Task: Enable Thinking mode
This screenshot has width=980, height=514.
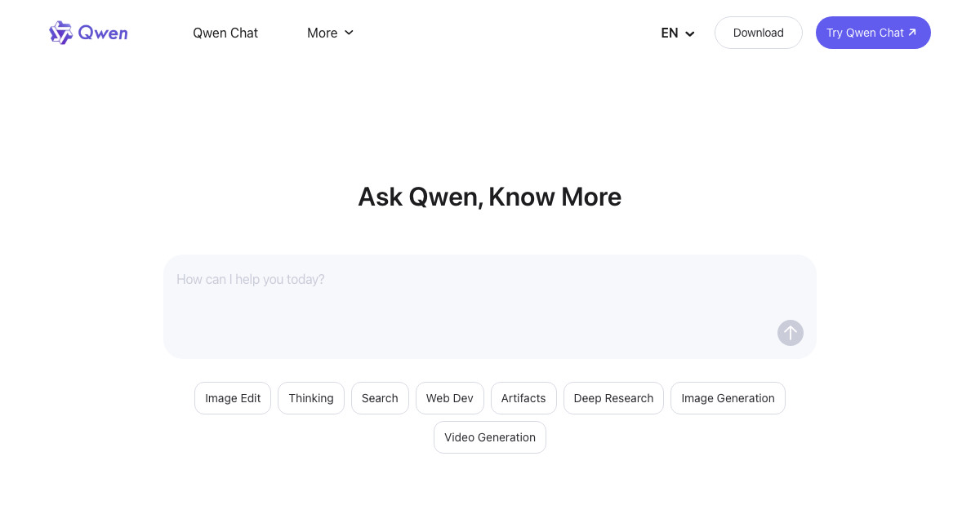Action: (310, 398)
